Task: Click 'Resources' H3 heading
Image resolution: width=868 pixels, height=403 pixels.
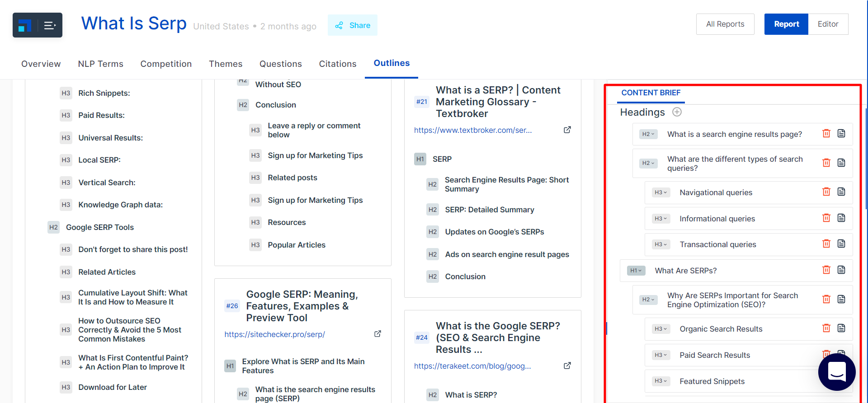Action: [x=287, y=222]
